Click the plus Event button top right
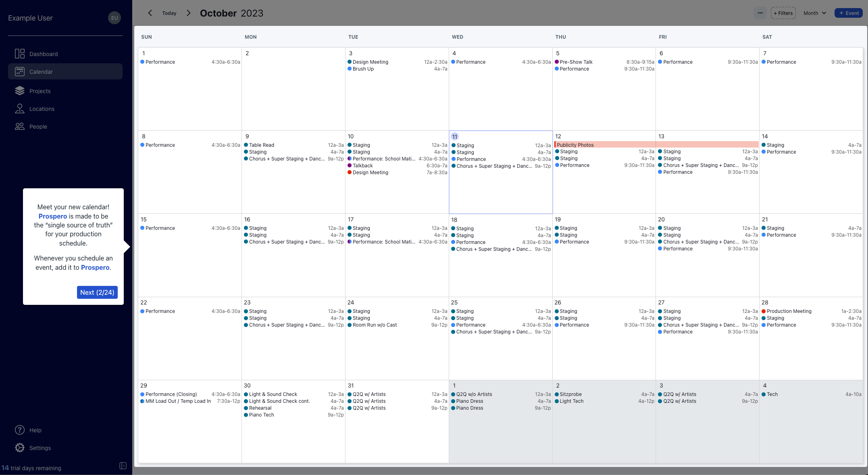 coord(848,12)
